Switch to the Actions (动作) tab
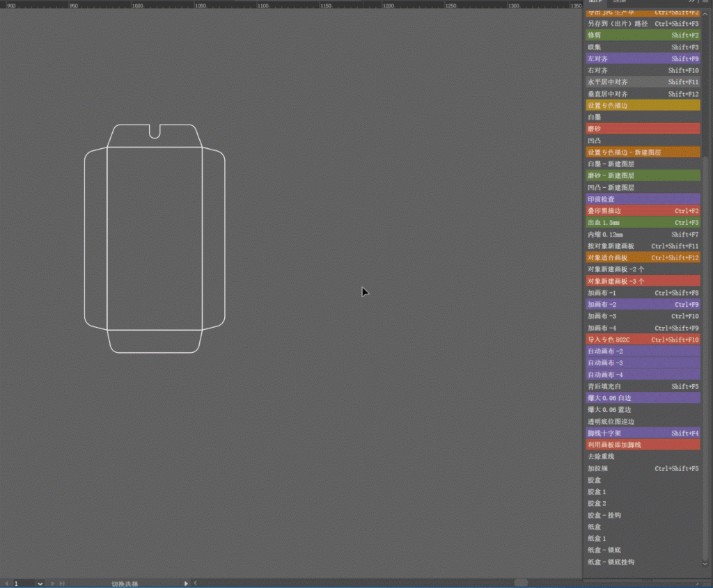Image resolution: width=713 pixels, height=588 pixels. click(595, 3)
